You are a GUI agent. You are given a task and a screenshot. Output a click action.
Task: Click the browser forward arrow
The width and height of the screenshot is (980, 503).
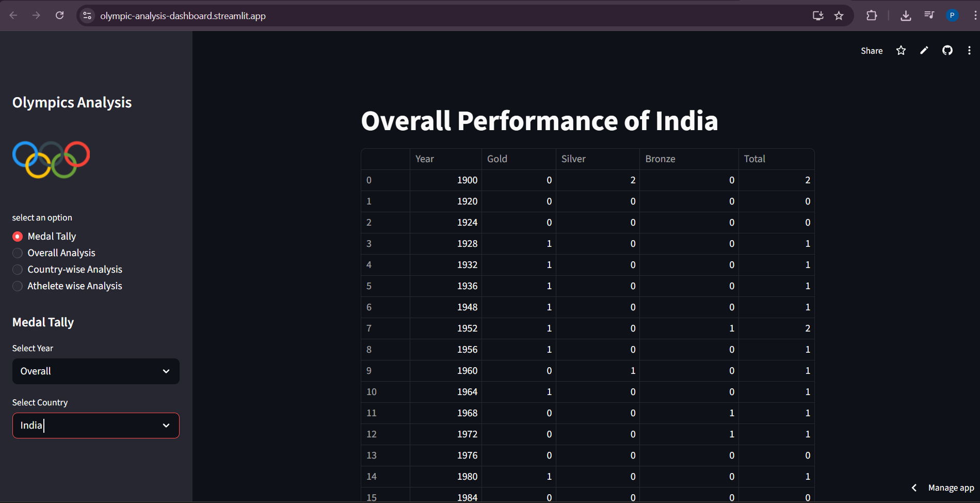point(36,15)
